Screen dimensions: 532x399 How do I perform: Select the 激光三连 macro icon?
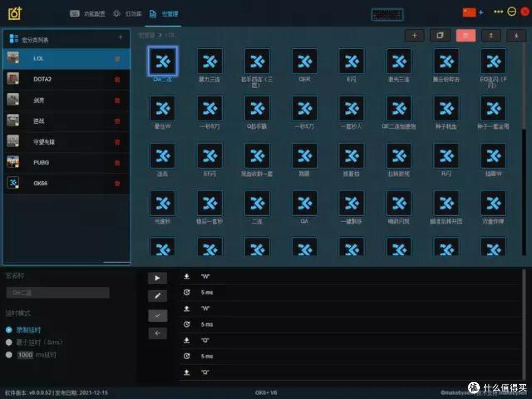tap(399, 61)
